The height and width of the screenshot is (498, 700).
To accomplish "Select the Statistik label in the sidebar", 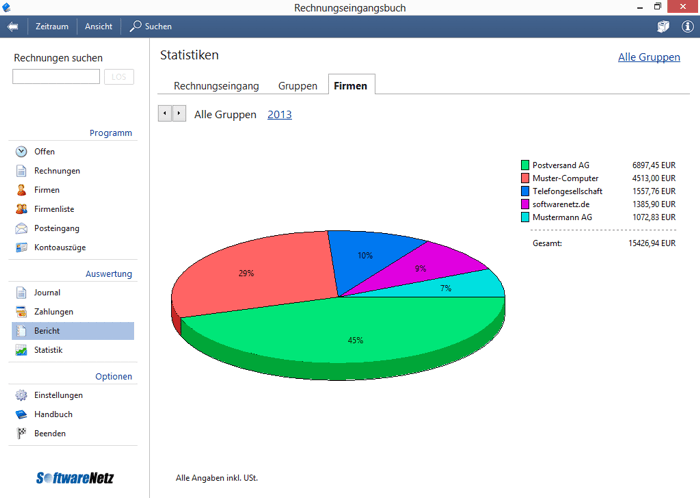I will pyautogui.click(x=48, y=350).
